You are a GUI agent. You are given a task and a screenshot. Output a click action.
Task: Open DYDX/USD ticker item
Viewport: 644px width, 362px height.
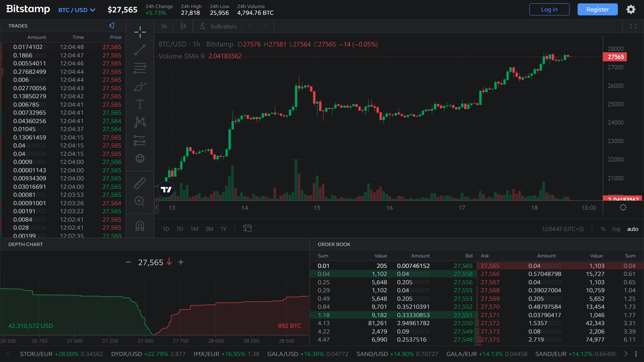(148, 354)
